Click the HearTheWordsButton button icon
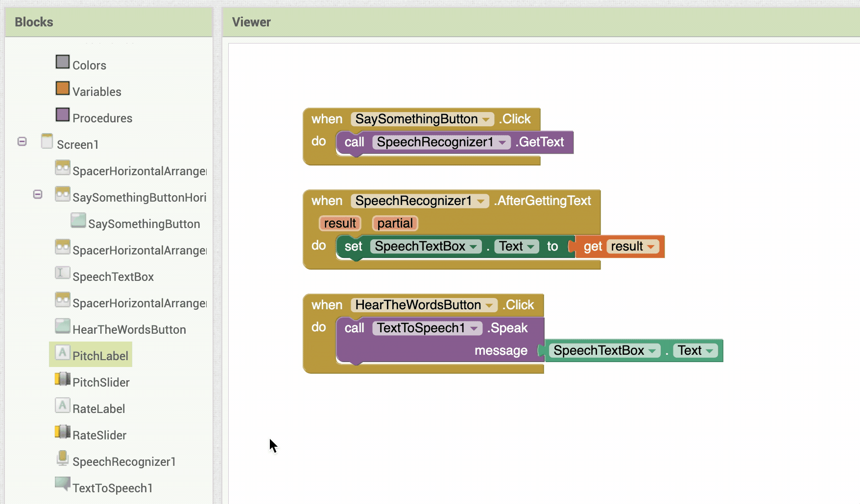 63,326
